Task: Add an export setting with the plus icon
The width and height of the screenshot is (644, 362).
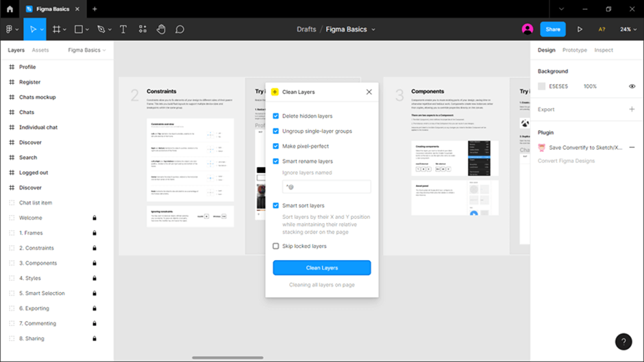Action: click(632, 109)
